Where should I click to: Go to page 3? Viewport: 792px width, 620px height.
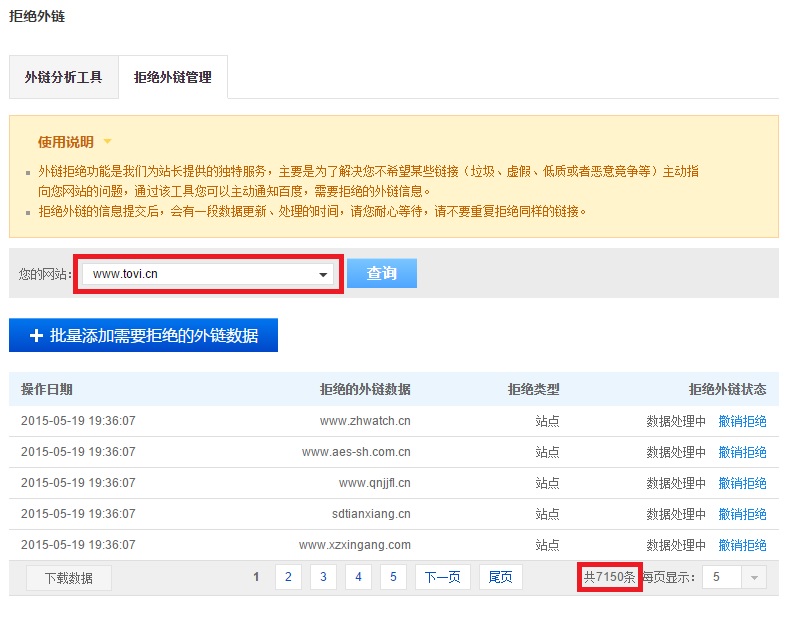point(323,577)
